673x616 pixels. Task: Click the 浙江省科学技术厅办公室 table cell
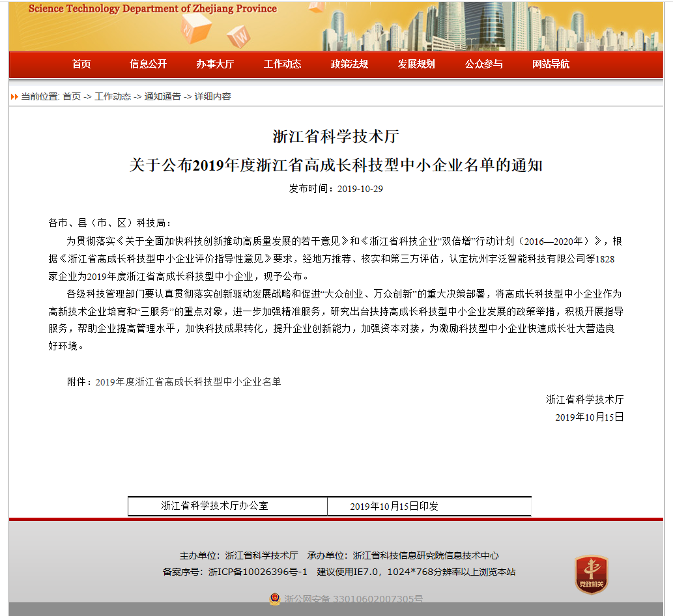pyautogui.click(x=214, y=506)
